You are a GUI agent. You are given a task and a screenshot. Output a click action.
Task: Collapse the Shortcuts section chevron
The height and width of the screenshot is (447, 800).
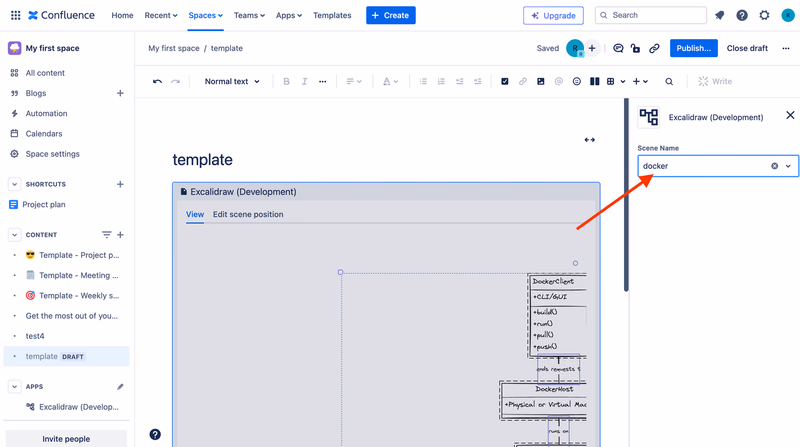(x=14, y=184)
